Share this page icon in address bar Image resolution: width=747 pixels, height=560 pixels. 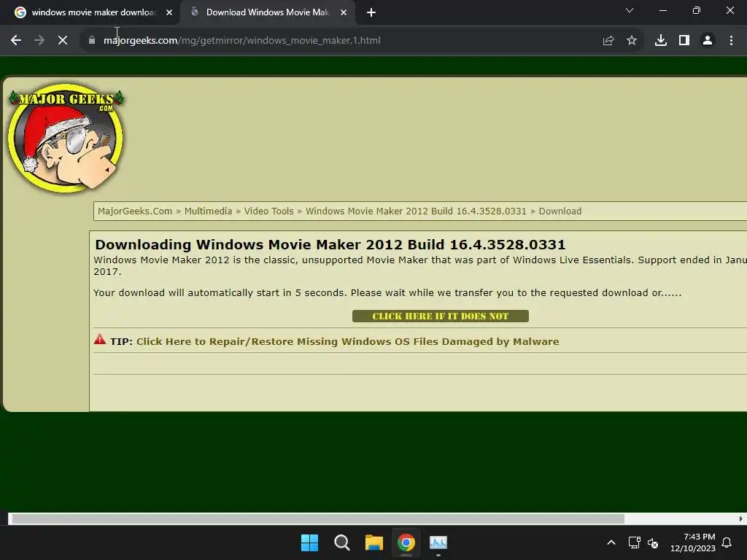pos(608,41)
